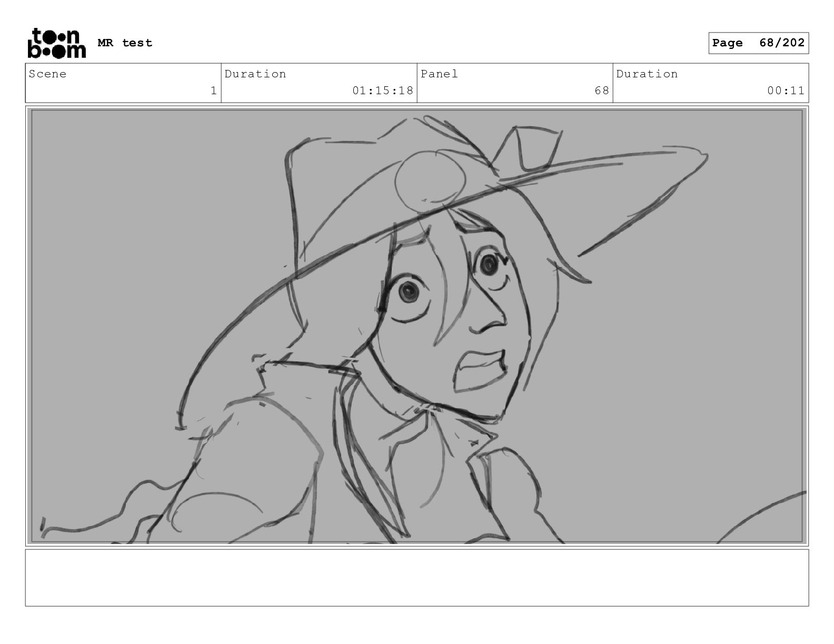The height and width of the screenshot is (644, 834).
Task: Select the scene duration value 01:15:18
Action: (x=383, y=90)
